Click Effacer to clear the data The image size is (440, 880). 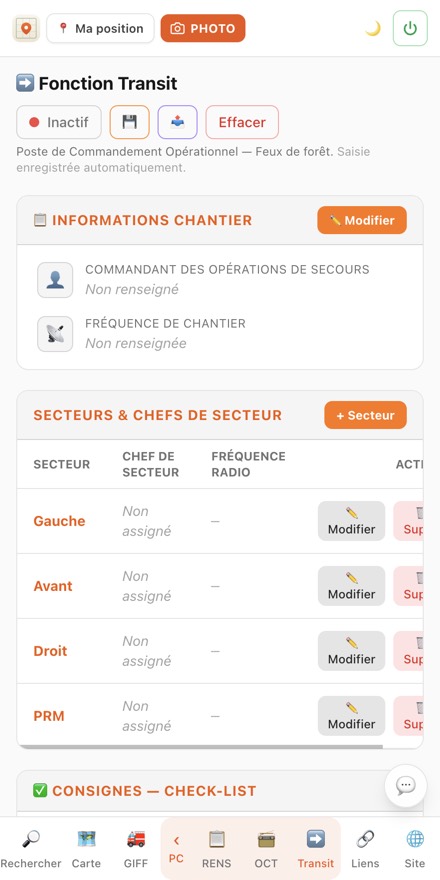pyautogui.click(x=242, y=122)
